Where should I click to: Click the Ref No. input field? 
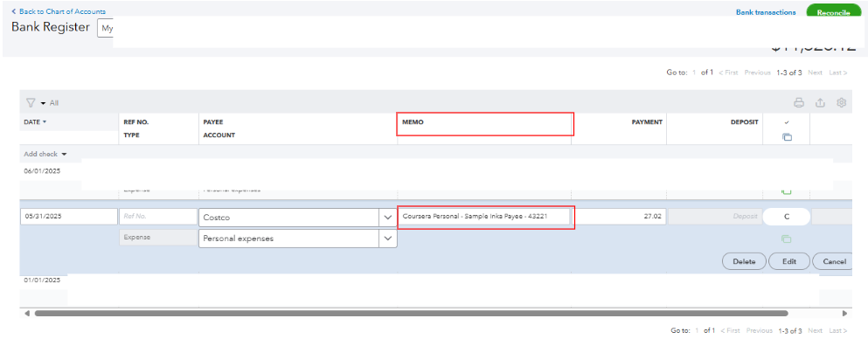(157, 217)
